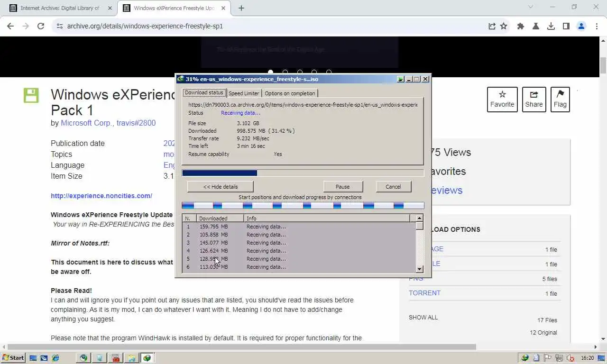607x364 pixels.
Task: Reload the archive.org page
Action: coord(41,26)
